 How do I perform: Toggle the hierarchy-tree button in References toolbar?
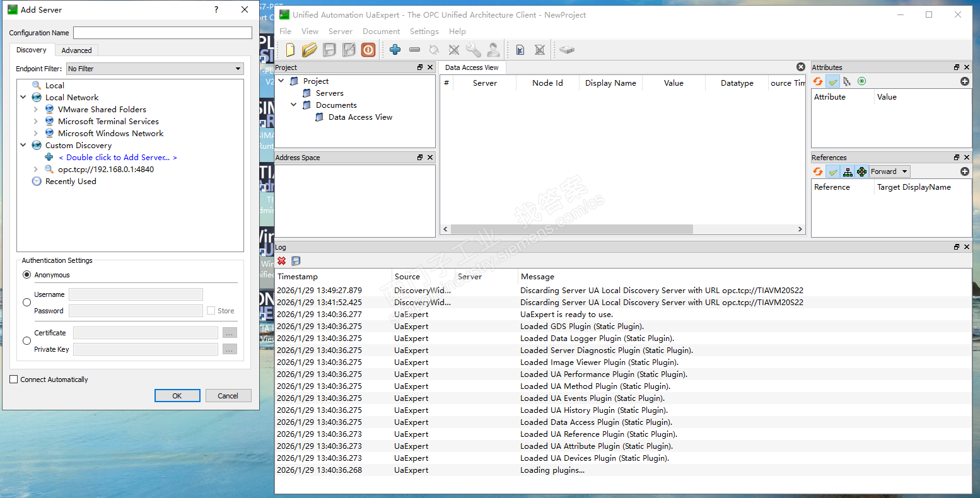848,171
